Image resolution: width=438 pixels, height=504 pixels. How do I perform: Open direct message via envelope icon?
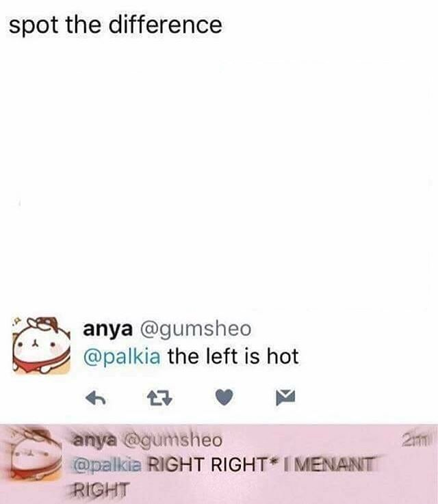tap(285, 397)
